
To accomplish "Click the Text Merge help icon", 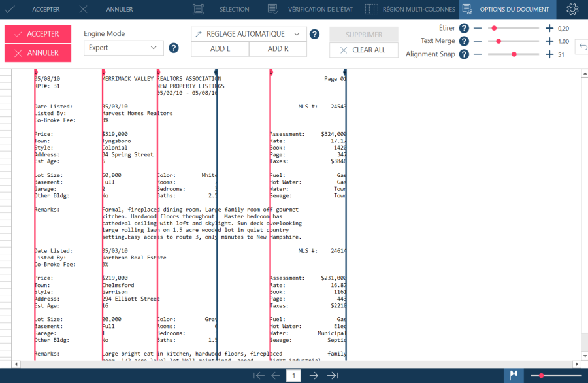I will [464, 41].
